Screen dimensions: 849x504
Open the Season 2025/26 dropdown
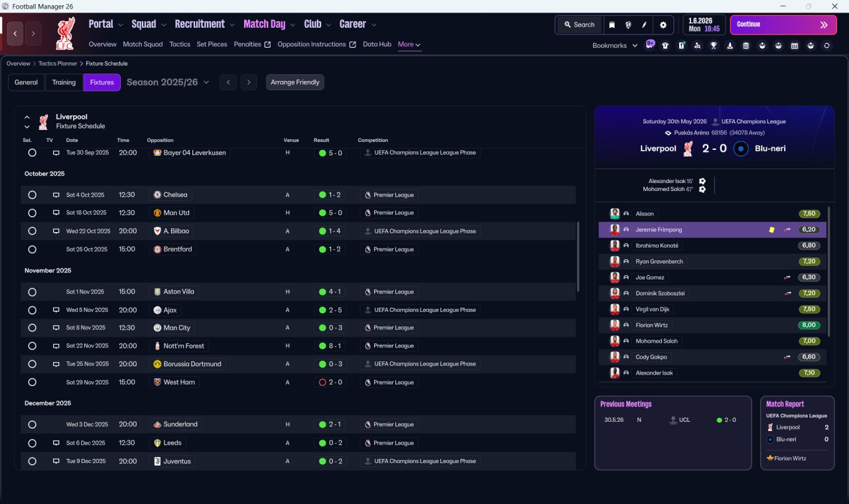tap(168, 82)
